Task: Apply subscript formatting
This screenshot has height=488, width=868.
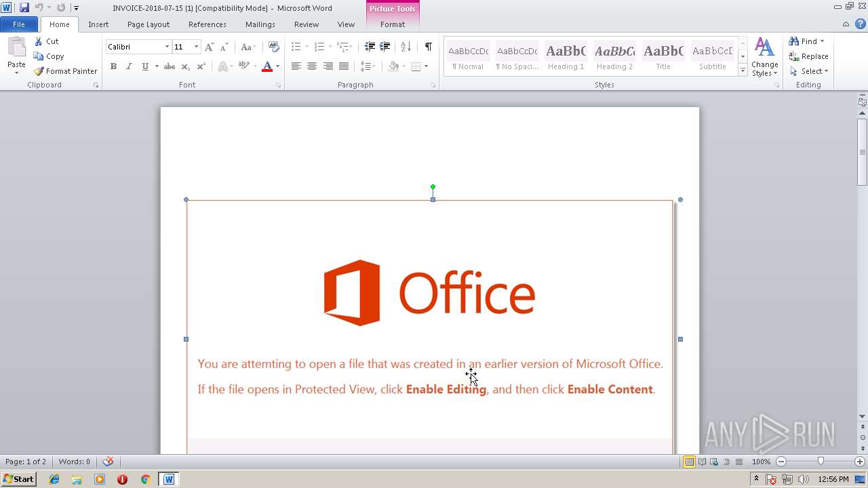Action: point(185,66)
